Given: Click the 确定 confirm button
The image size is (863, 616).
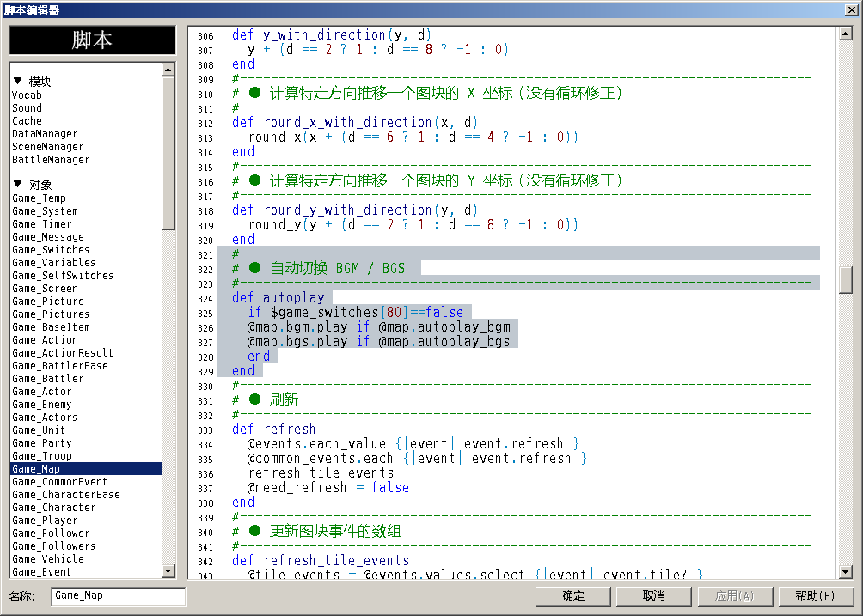Looking at the screenshot, I should tap(573, 596).
